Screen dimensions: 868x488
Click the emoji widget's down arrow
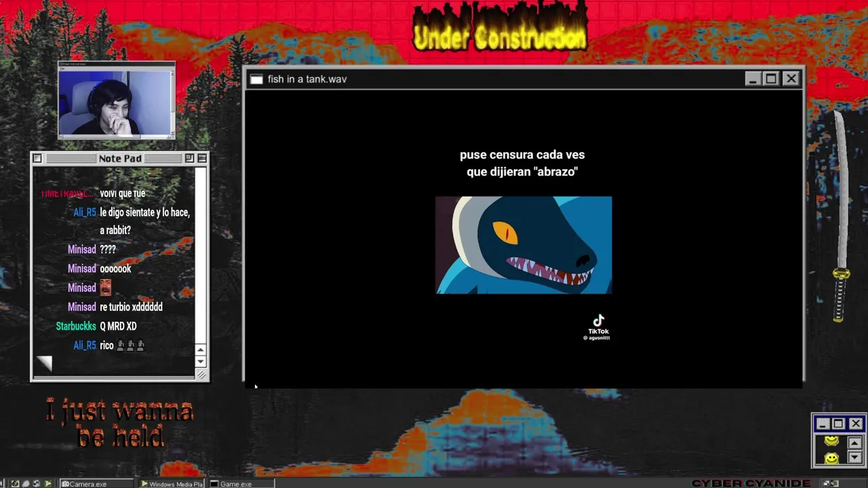[x=854, y=457]
